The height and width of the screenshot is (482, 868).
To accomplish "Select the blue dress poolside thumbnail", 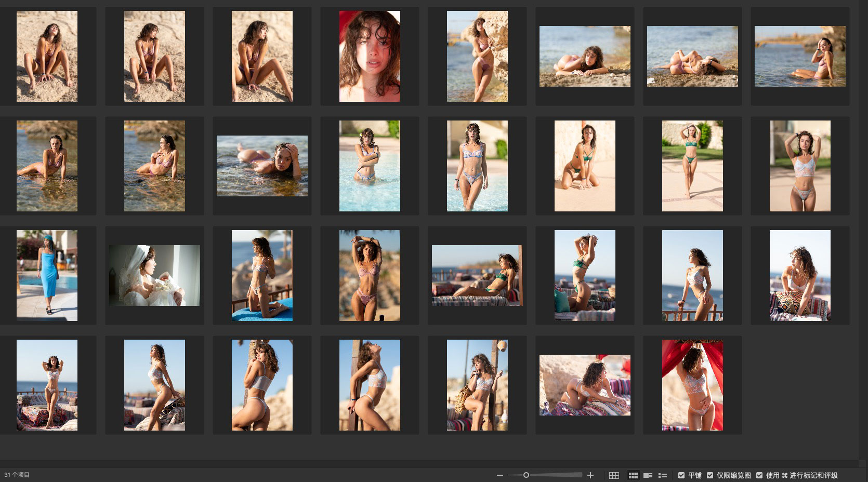I will pyautogui.click(x=47, y=275).
